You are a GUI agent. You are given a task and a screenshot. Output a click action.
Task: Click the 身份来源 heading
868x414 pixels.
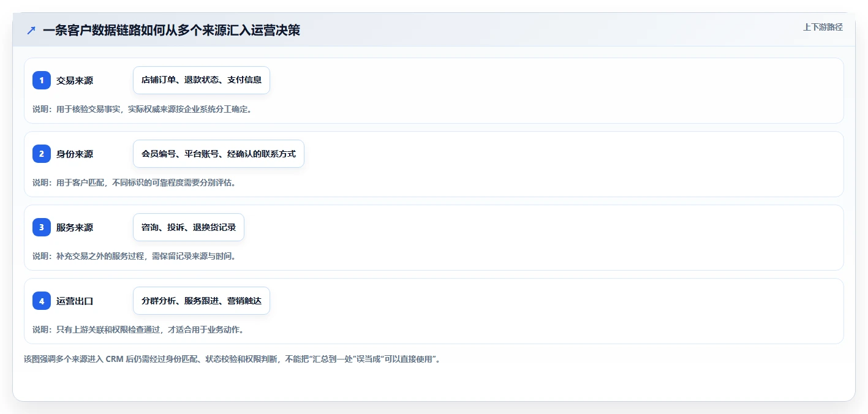pyautogui.click(x=75, y=154)
